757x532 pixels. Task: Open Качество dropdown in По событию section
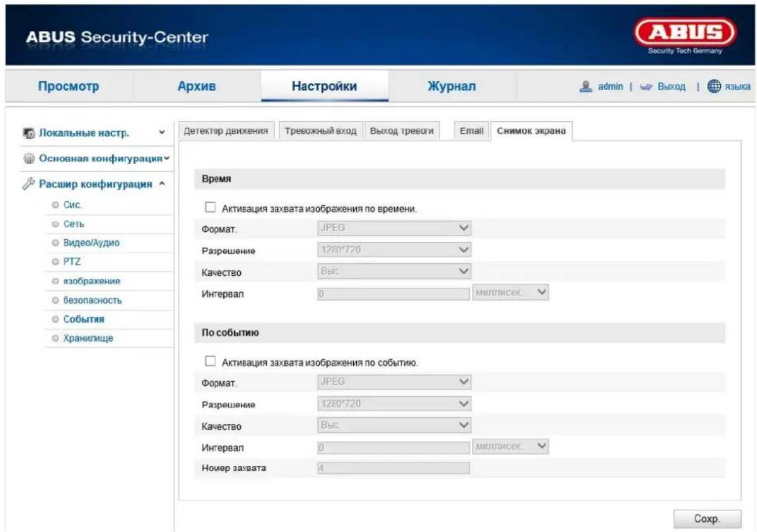tap(393, 425)
